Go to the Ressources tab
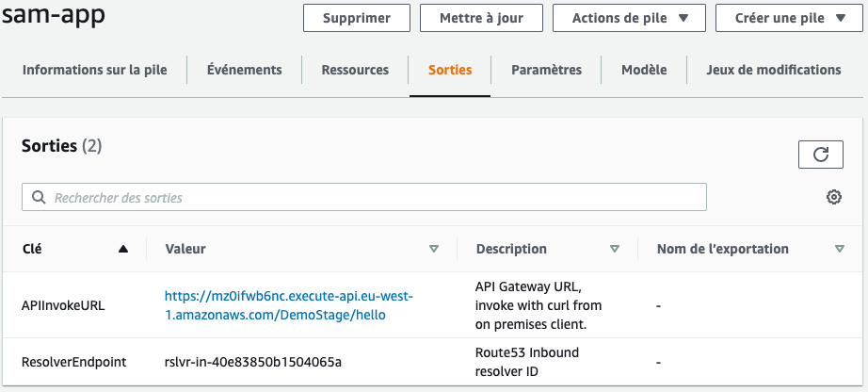Screen dimensions: 868x392 pyautogui.click(x=355, y=70)
